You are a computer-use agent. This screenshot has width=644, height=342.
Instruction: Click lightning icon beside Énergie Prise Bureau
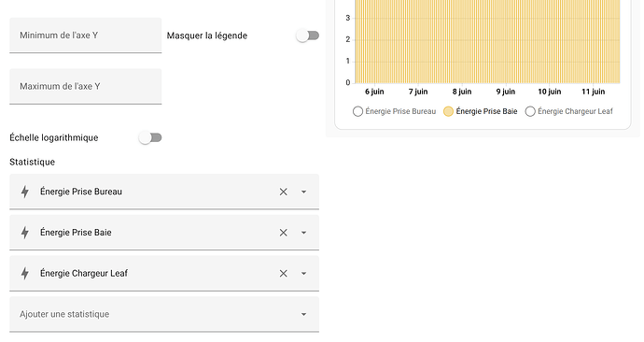pyautogui.click(x=25, y=192)
